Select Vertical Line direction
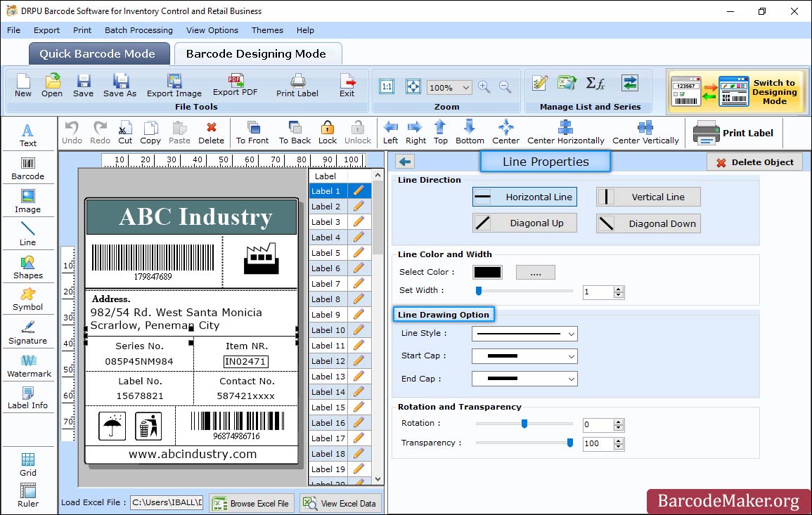Screen dimensions: 812x515 648,197
